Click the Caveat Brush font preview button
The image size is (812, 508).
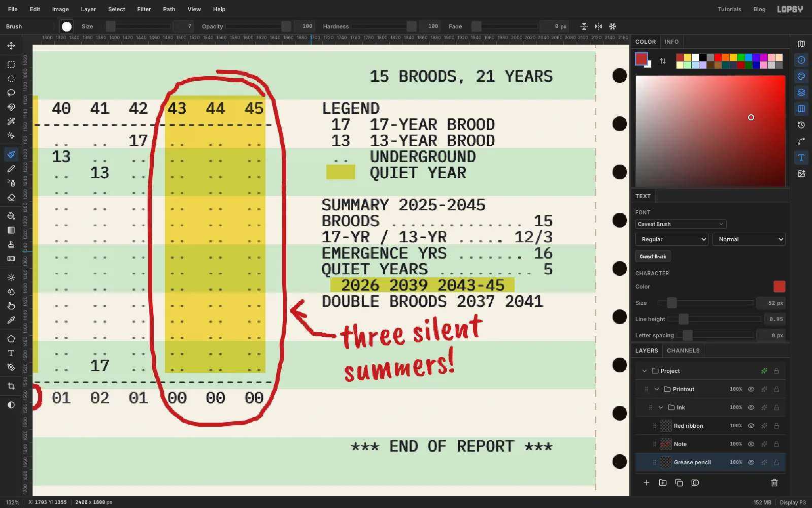click(x=653, y=257)
